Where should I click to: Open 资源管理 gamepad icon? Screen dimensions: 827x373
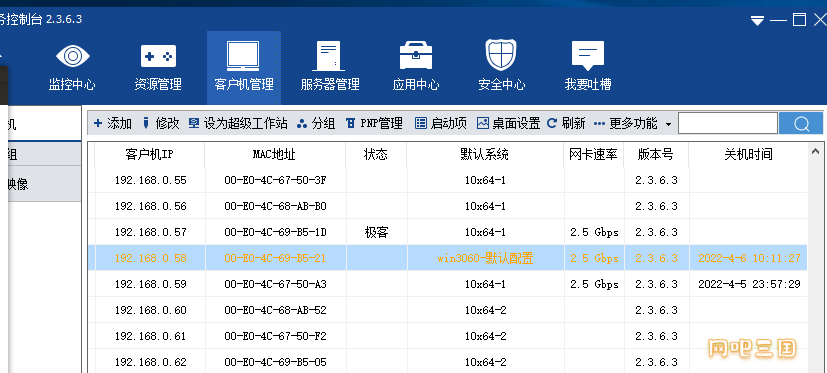pos(158,56)
